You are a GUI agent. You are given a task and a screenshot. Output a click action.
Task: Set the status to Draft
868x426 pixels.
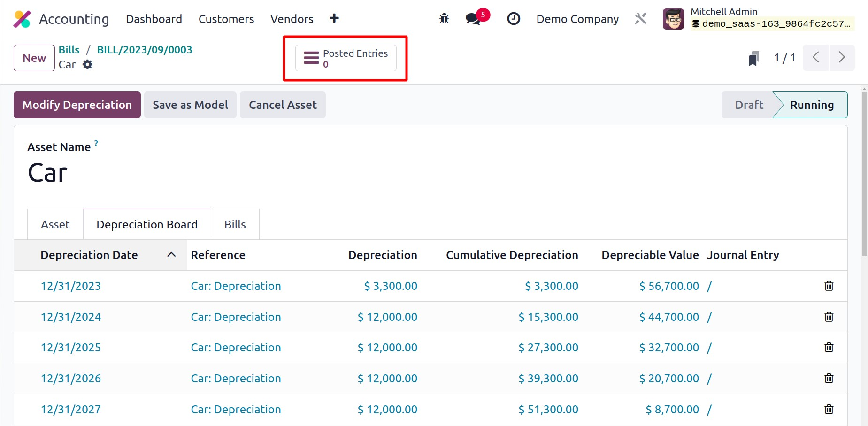pos(748,105)
